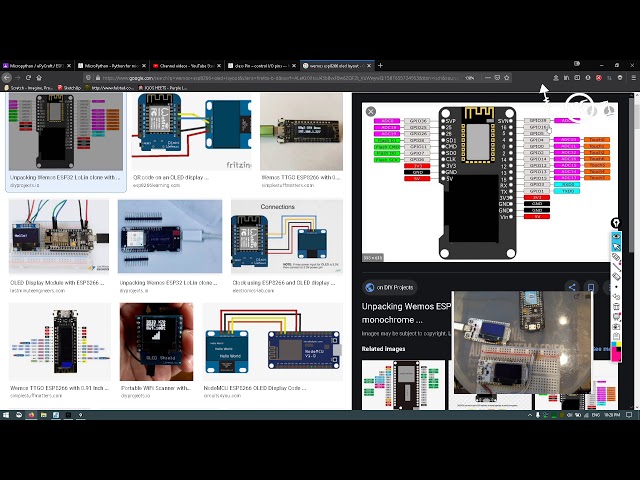Undo the last annotation stroke
The height and width of the screenshot is (480, 640).
coord(616,297)
